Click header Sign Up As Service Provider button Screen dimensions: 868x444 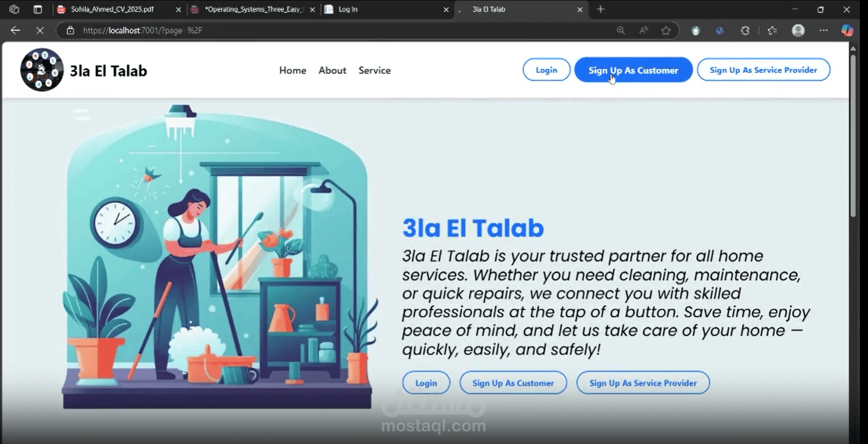click(764, 70)
